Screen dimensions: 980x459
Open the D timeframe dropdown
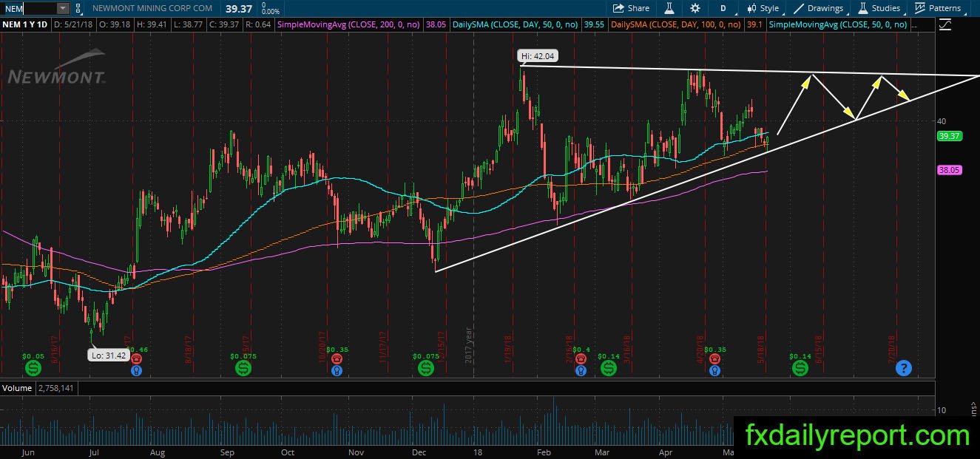click(723, 8)
